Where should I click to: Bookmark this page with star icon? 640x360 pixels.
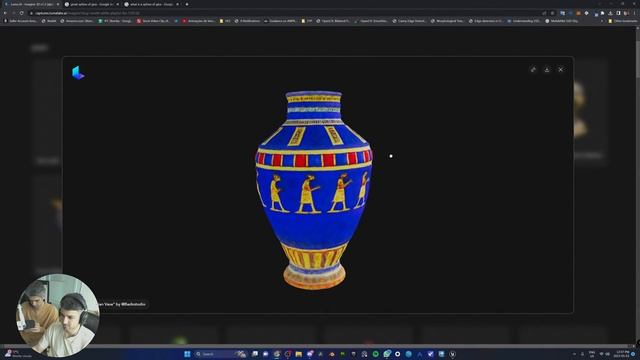point(552,13)
